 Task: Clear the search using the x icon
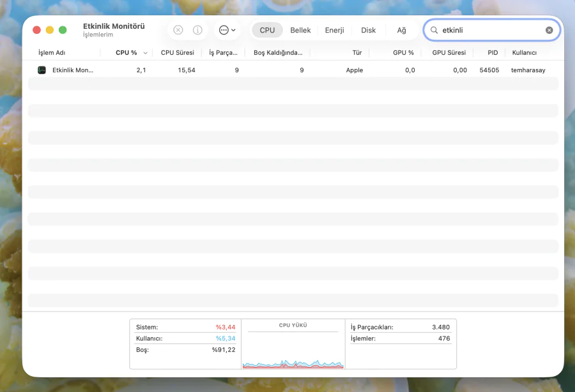tap(549, 29)
